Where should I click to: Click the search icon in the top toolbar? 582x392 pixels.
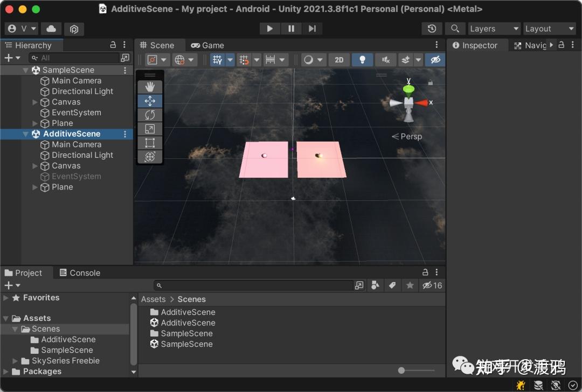click(x=456, y=29)
